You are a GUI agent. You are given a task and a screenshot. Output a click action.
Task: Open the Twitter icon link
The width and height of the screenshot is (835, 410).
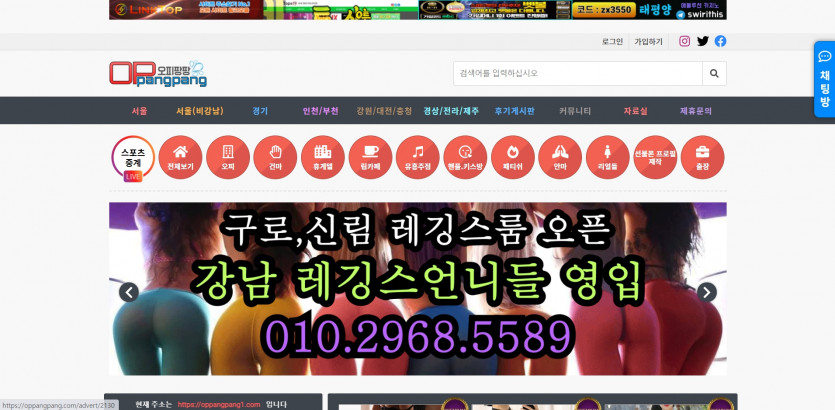point(702,41)
